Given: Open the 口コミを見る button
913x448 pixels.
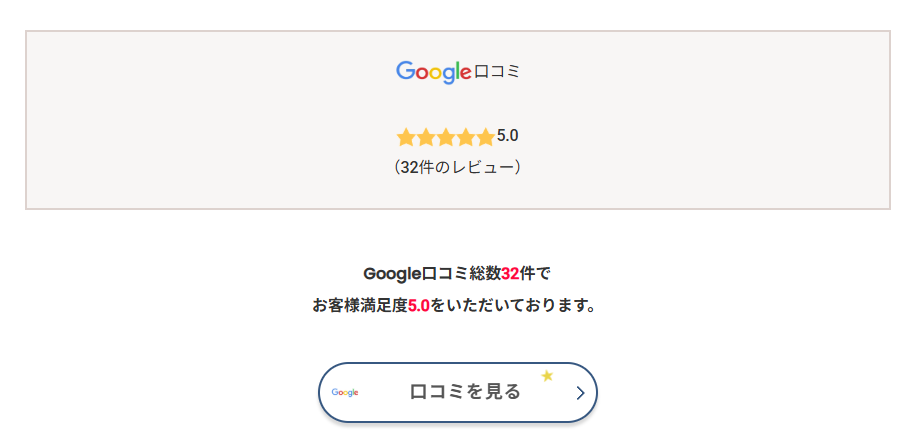Looking at the screenshot, I should click(458, 392).
